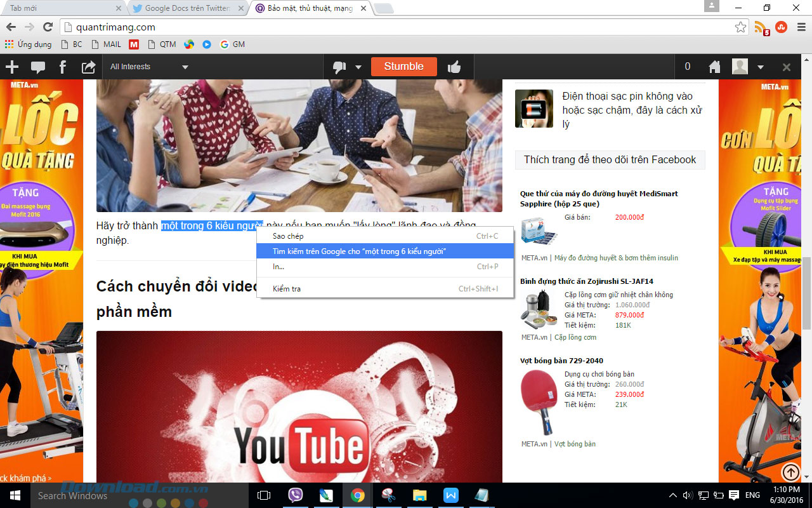
Task: Click the home icon in StumbleUpon bar
Action: 714,67
